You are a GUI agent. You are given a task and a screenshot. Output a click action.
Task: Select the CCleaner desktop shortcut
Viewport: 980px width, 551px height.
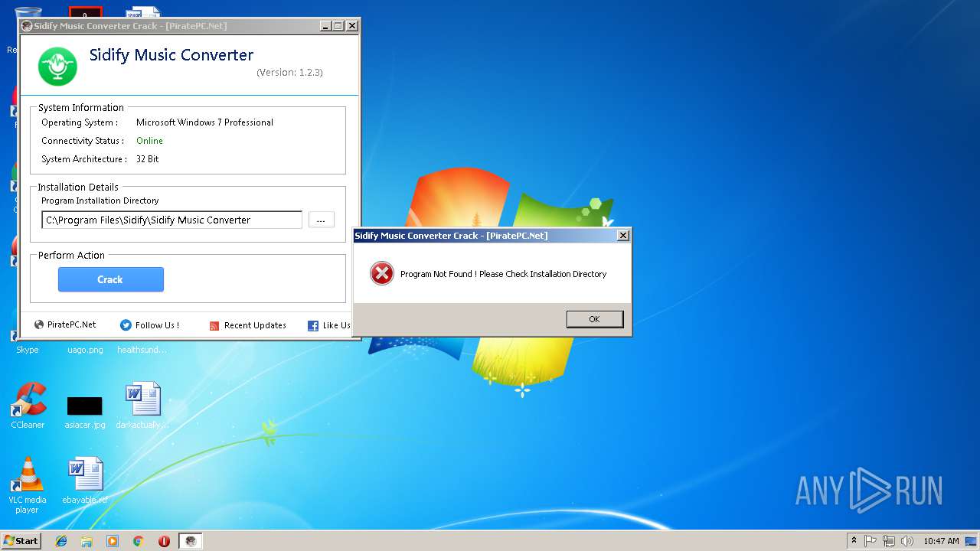click(x=28, y=406)
